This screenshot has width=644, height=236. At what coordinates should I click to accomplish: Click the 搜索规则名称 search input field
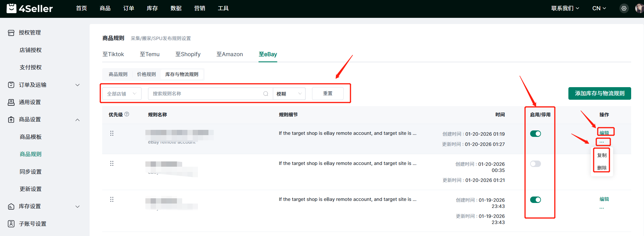click(x=204, y=94)
